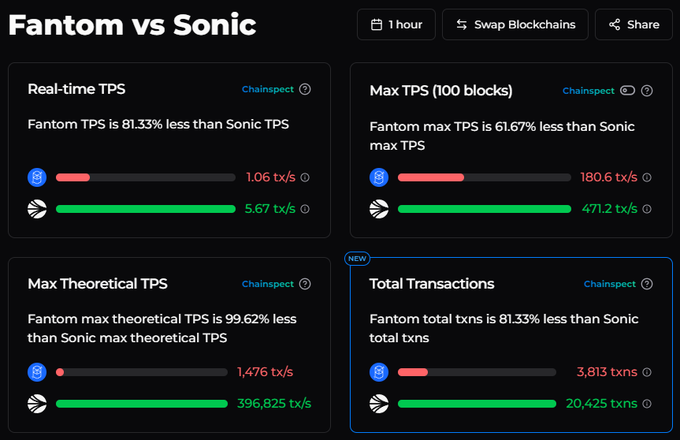This screenshot has width=680, height=440.
Task: Click info icon beside 471.2 tx/s
Action: pyautogui.click(x=647, y=209)
